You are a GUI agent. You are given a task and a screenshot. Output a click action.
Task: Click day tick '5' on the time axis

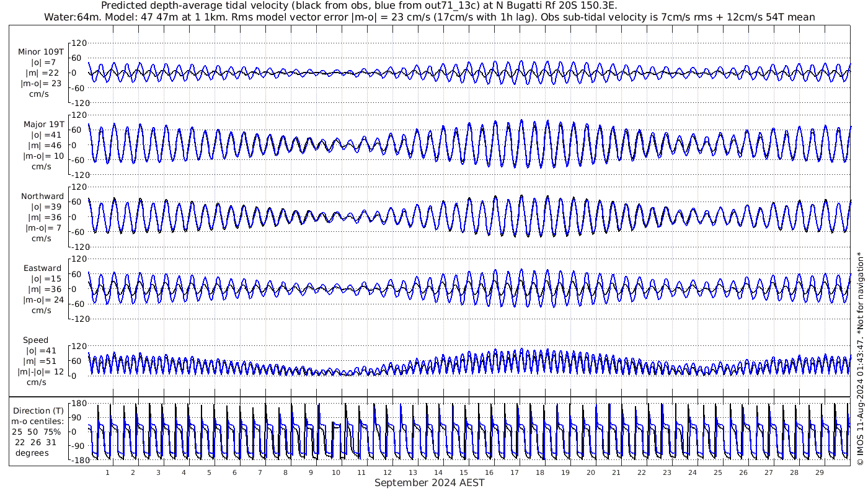[x=209, y=472]
